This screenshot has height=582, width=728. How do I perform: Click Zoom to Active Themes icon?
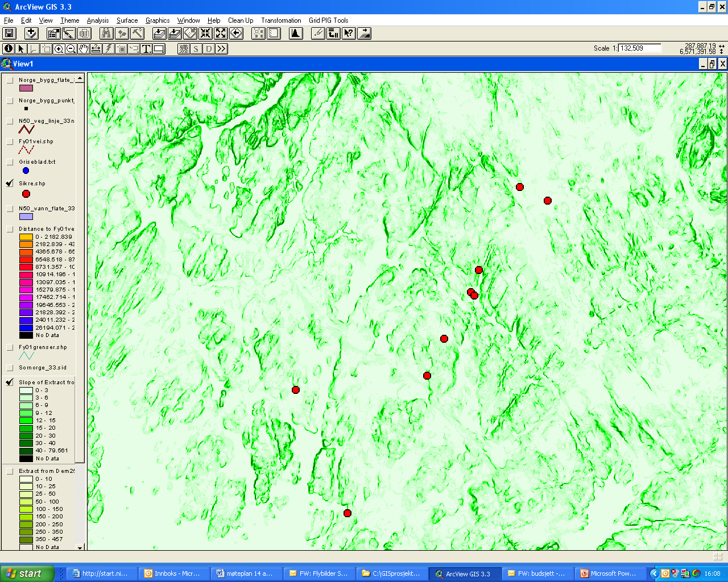[x=175, y=34]
